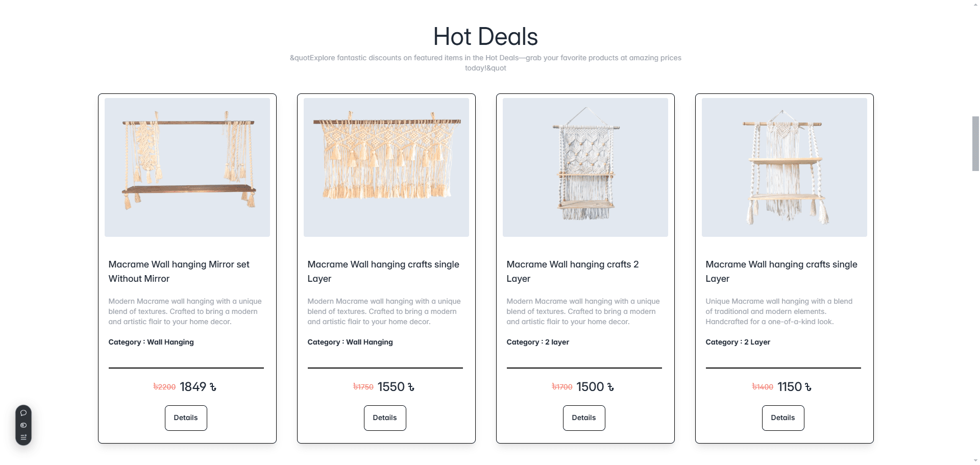Viewport: 980px width, 465px height.
Task: Click Details on the last product card
Action: [x=783, y=418]
